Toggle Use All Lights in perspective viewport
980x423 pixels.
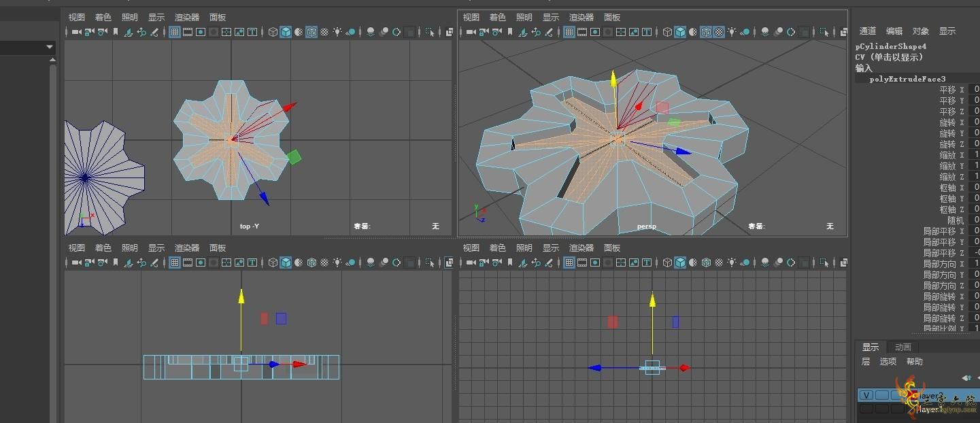(x=732, y=32)
